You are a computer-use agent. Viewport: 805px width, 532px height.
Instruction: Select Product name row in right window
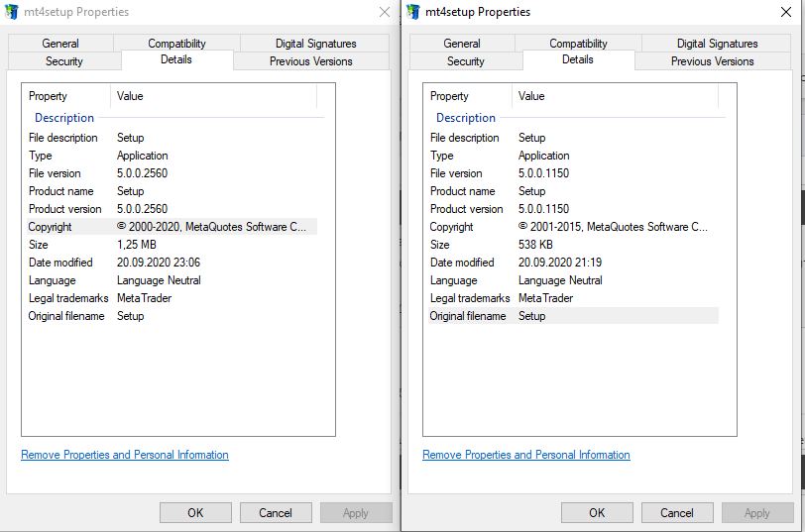point(573,191)
